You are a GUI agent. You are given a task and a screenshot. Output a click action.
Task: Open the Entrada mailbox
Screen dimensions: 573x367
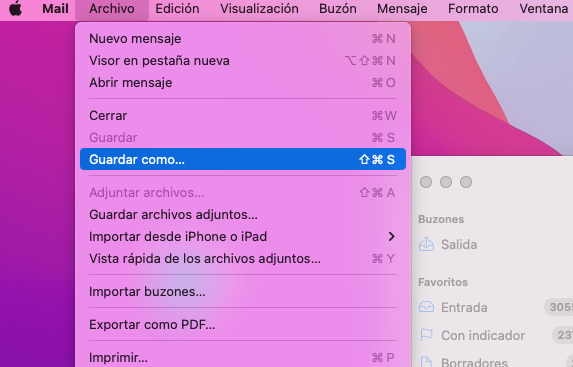click(x=464, y=307)
